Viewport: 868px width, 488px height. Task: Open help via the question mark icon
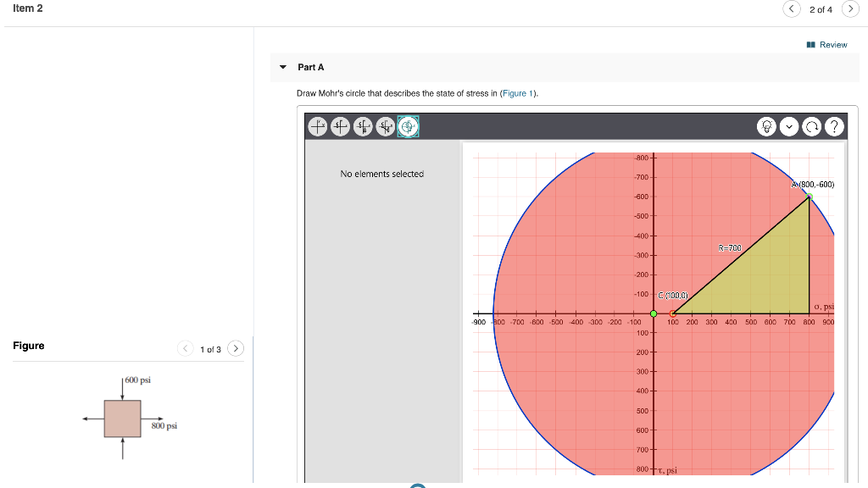pyautogui.click(x=833, y=125)
